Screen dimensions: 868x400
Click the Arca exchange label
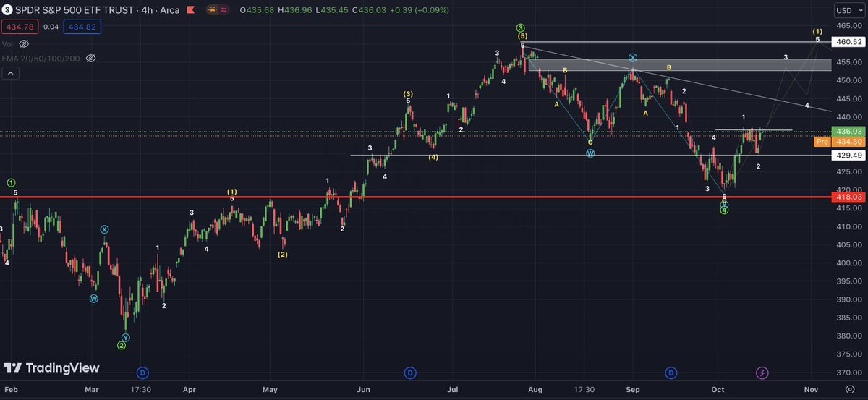[x=170, y=10]
